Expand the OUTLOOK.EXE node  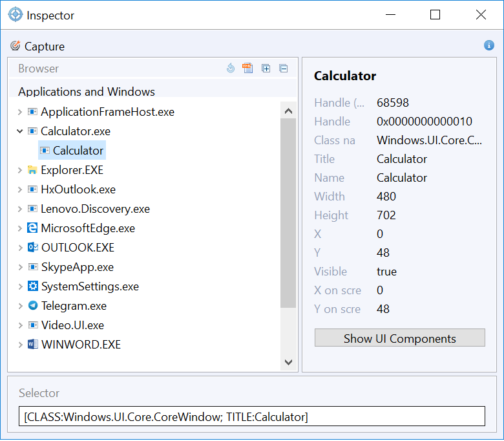point(20,248)
